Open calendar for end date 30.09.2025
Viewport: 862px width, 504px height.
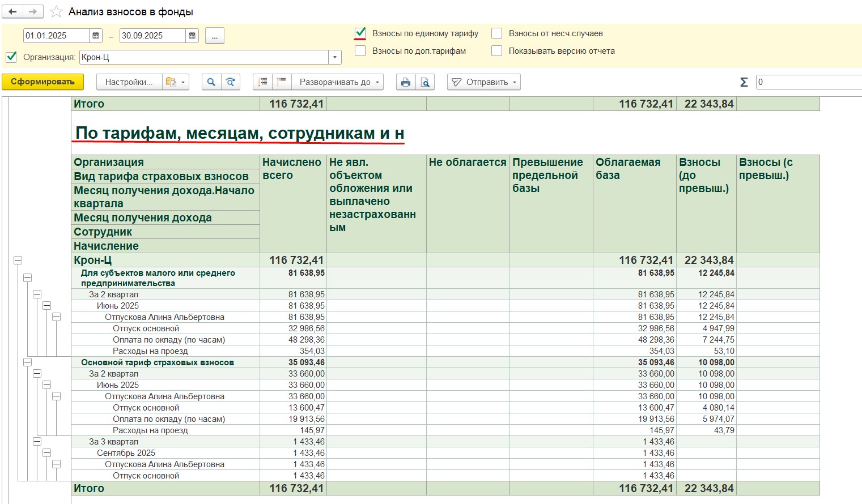point(192,36)
